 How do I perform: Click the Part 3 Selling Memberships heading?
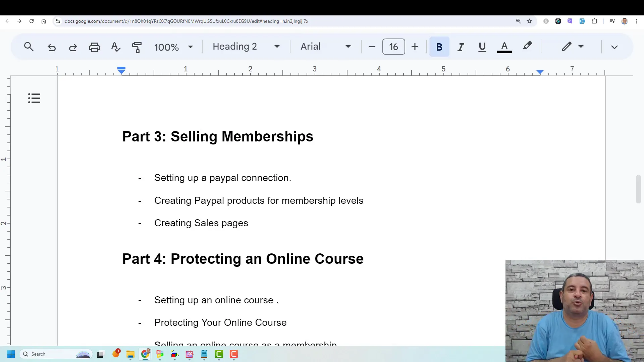pyautogui.click(x=218, y=136)
